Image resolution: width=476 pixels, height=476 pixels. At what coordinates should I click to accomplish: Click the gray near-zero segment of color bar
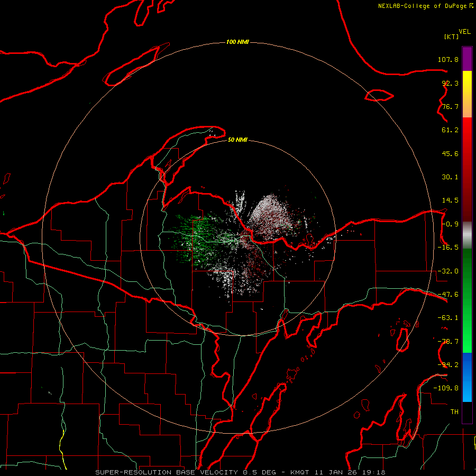point(467,235)
